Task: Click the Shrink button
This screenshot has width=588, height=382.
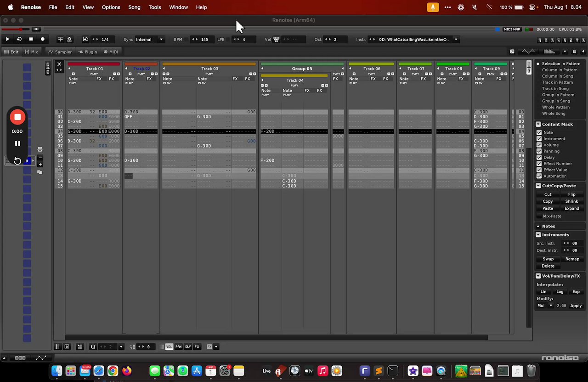Action: (572, 201)
